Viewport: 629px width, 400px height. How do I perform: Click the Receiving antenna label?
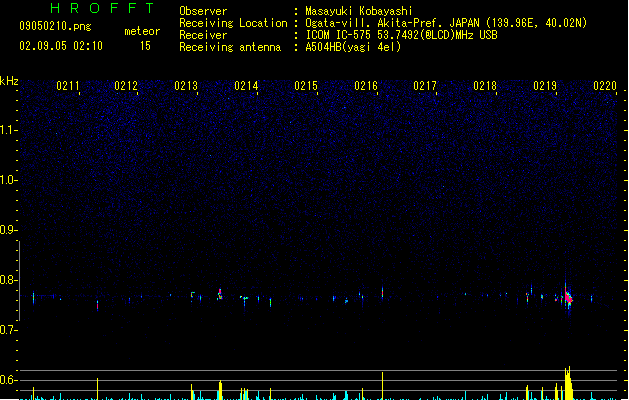[x=230, y=47]
